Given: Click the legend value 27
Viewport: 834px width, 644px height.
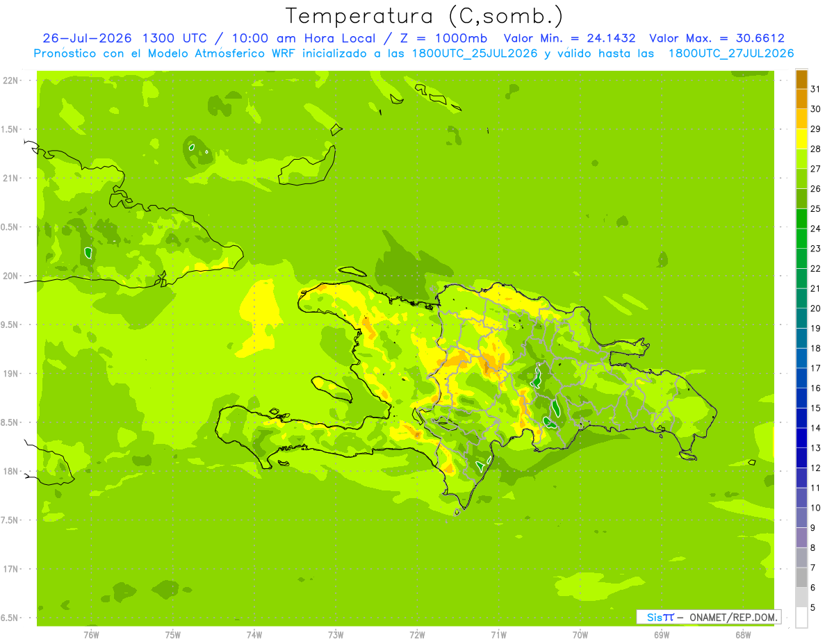Looking at the screenshot, I should [816, 169].
